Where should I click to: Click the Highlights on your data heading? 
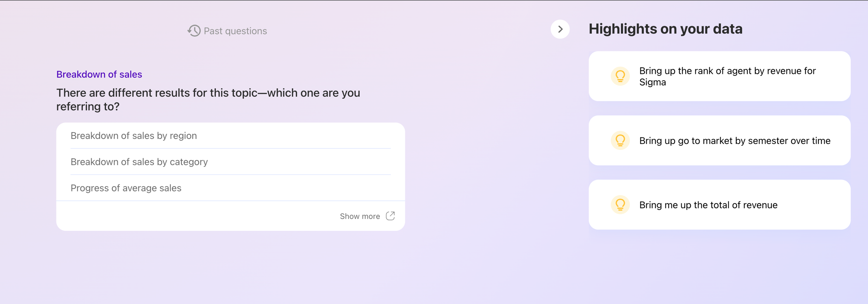tap(665, 29)
